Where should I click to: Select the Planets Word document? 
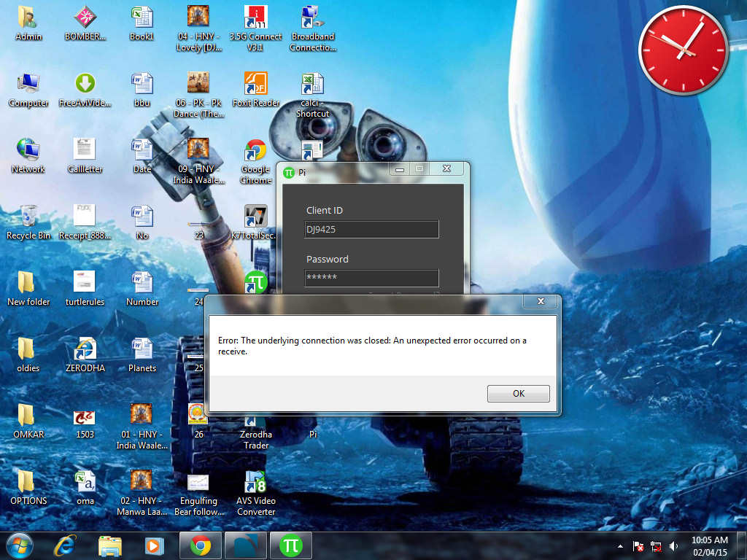point(142,355)
